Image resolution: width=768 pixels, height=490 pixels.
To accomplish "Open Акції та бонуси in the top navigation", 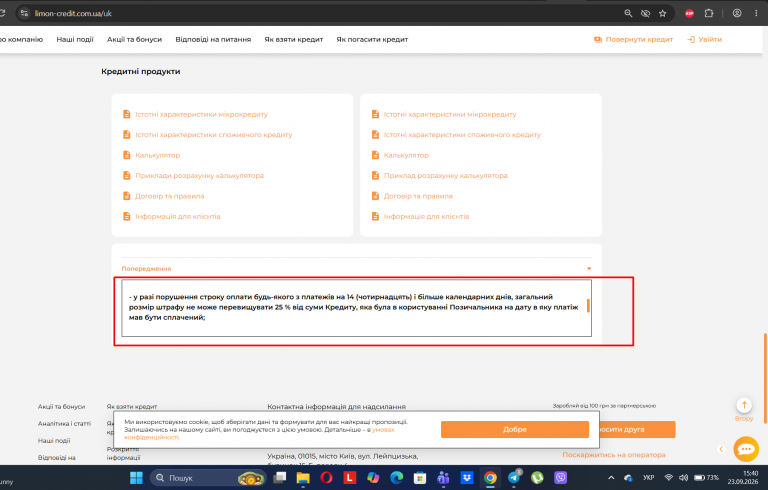I will pos(134,39).
